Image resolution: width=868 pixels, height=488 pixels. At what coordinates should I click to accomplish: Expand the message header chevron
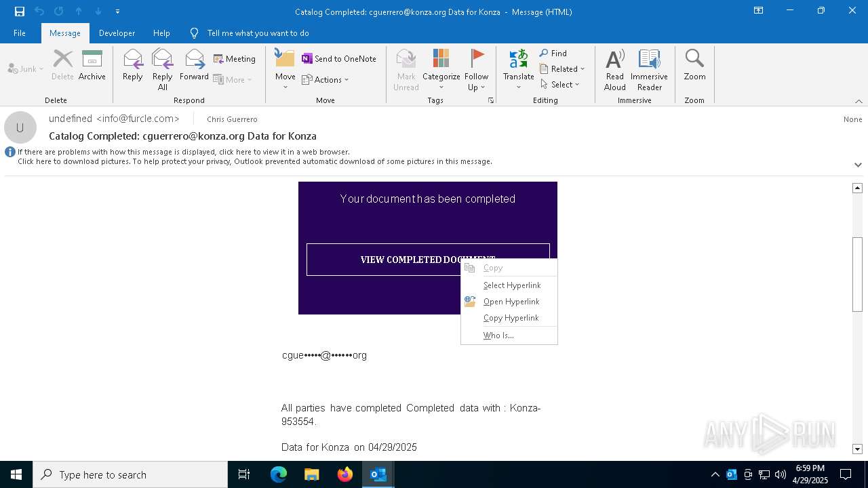[x=858, y=165]
